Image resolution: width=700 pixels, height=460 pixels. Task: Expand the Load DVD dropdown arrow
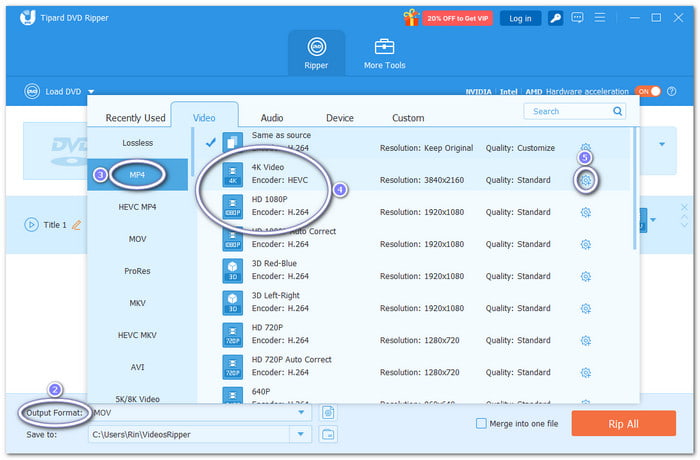click(91, 92)
